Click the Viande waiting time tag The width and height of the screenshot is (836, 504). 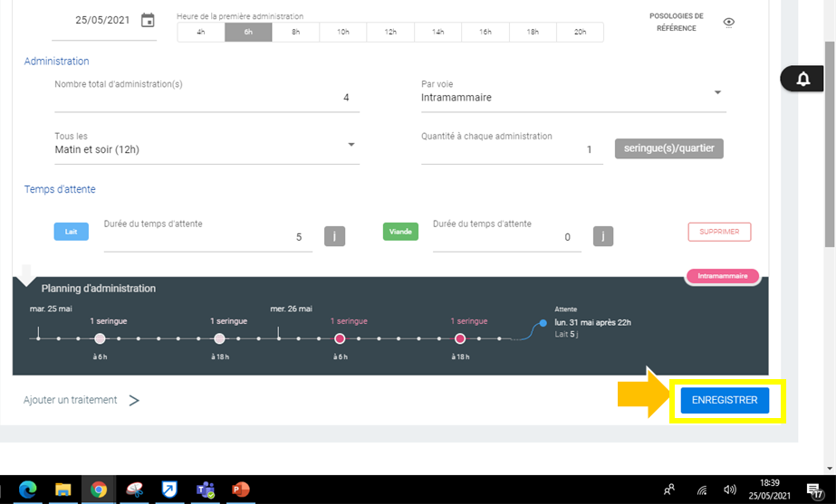coord(400,232)
